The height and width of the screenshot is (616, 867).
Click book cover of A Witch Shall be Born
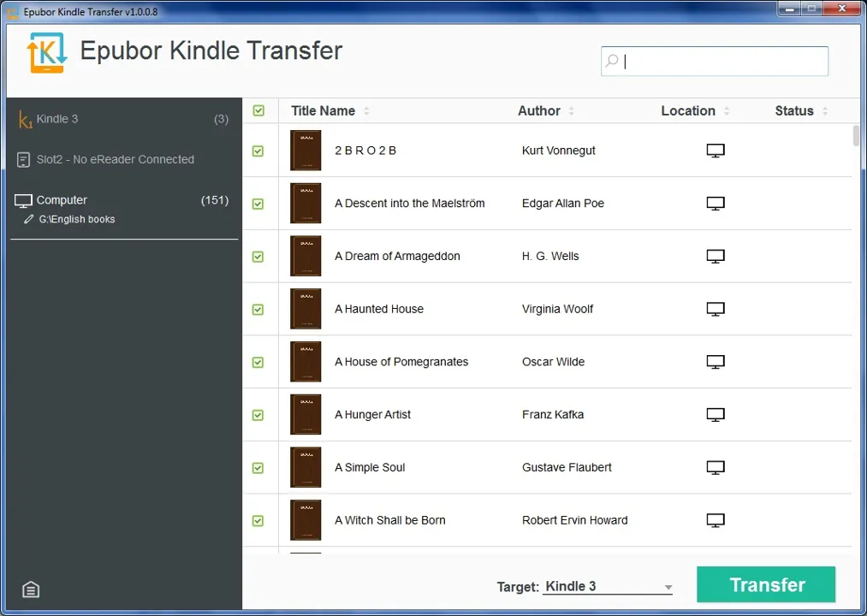coord(306,520)
